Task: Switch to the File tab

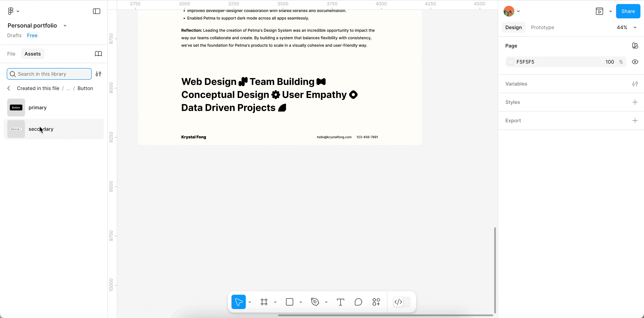Action: point(11,54)
